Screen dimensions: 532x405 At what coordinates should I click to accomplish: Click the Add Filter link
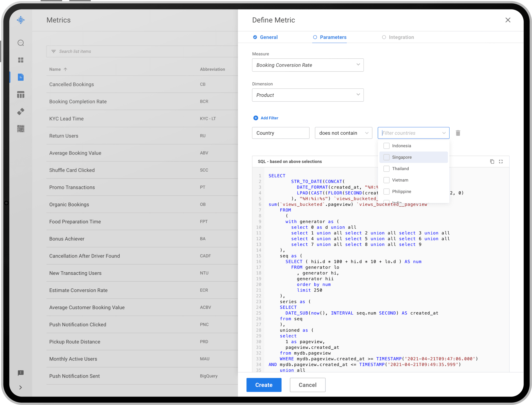(269, 118)
